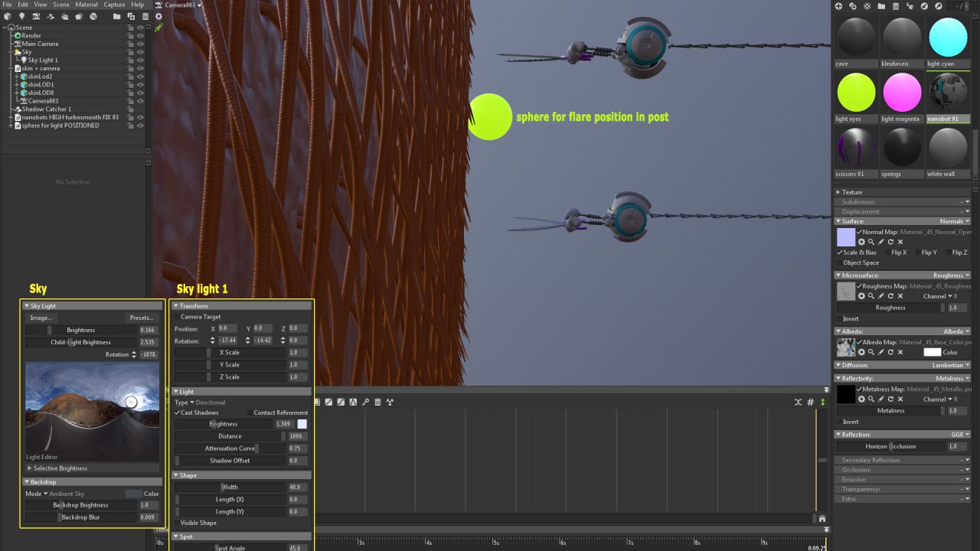Viewport: 980px width, 551px height.
Task: Add a camera using the toolbar camera icon
Action: [x=36, y=16]
